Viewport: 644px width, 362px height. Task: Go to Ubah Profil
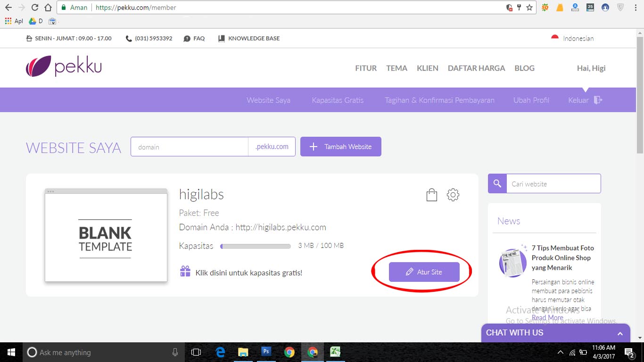click(x=531, y=100)
